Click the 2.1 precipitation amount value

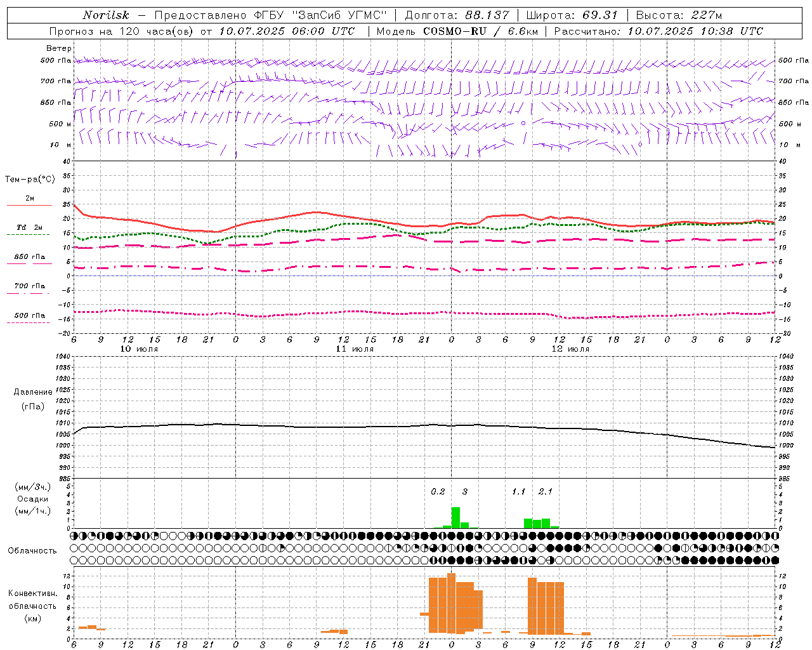pyautogui.click(x=546, y=492)
